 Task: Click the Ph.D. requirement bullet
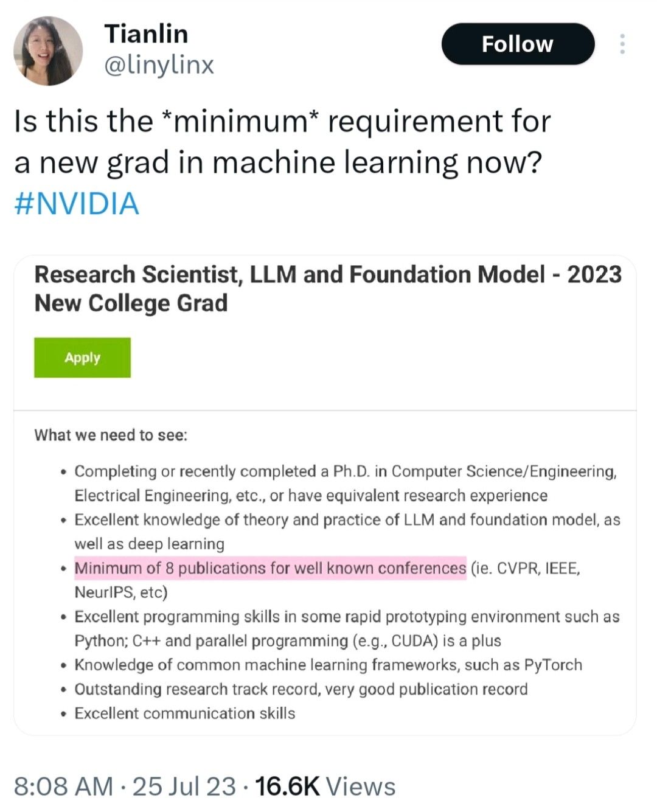346,483
